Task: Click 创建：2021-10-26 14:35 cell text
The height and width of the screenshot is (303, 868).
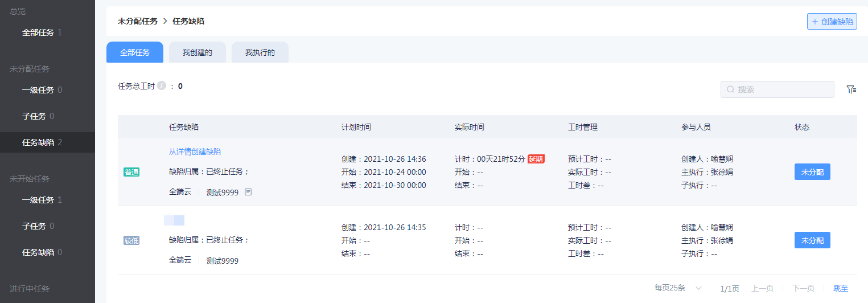Action: [x=384, y=227]
